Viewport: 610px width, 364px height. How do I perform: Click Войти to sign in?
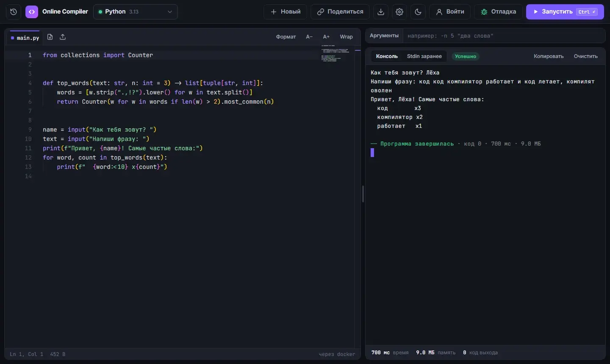pyautogui.click(x=450, y=12)
